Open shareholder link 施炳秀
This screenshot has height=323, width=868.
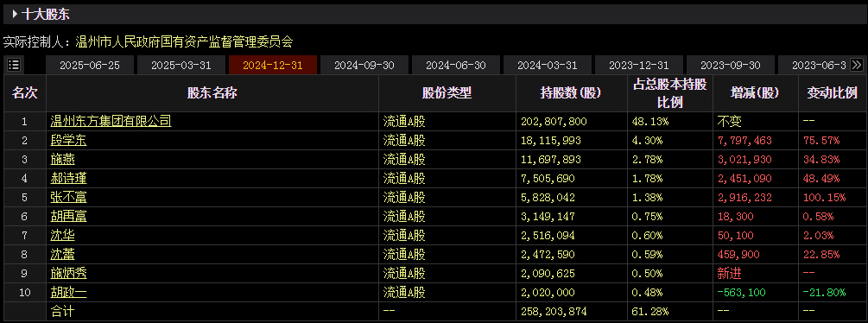68,274
